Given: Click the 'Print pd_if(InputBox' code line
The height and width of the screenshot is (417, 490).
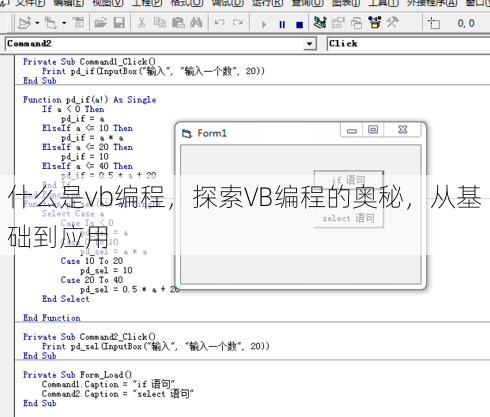Looking at the screenshot, I should [x=153, y=71].
